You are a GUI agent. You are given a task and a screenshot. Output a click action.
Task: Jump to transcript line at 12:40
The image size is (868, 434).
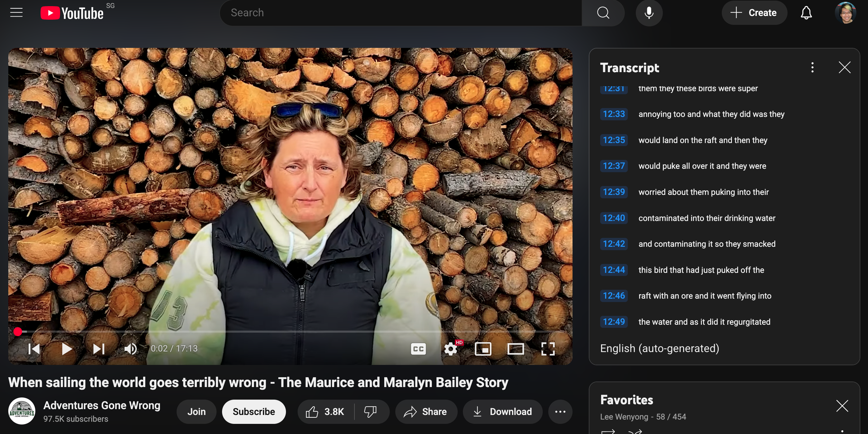(x=614, y=218)
